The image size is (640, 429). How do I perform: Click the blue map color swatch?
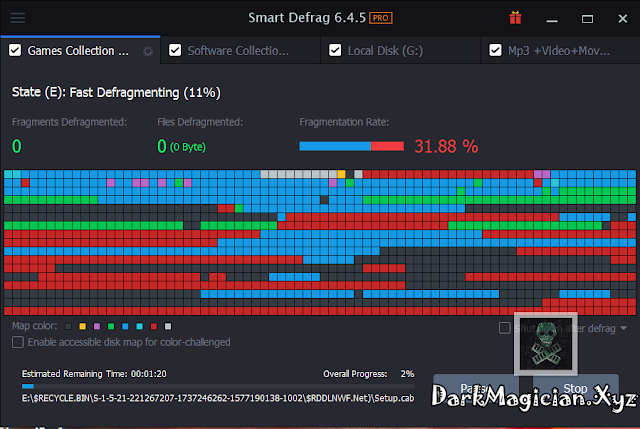(125, 326)
